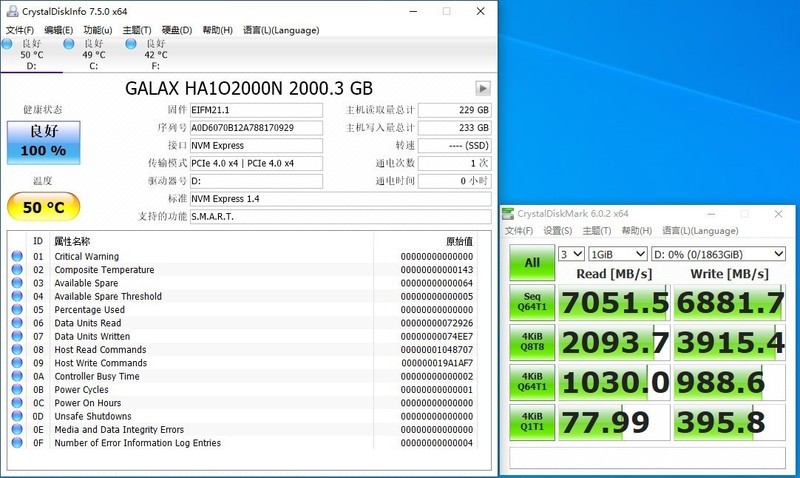Screen dimensions: 800x478
Task: Click the firmware field showing EIFM21.1
Action: click(x=256, y=110)
